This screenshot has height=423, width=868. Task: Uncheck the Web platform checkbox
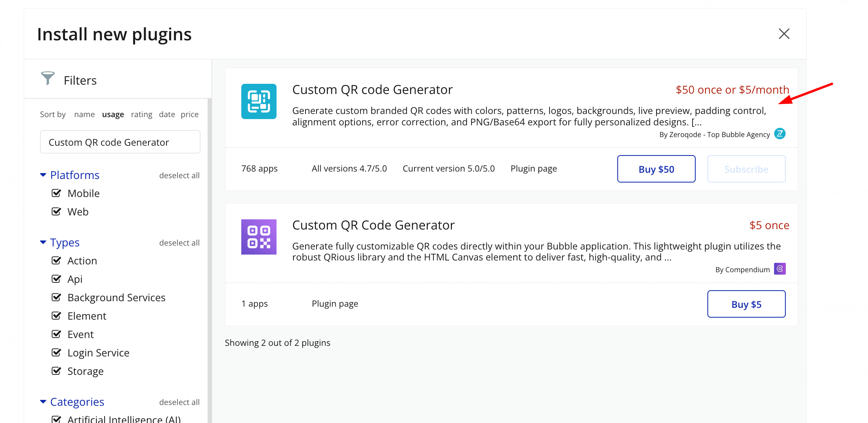pos(56,211)
